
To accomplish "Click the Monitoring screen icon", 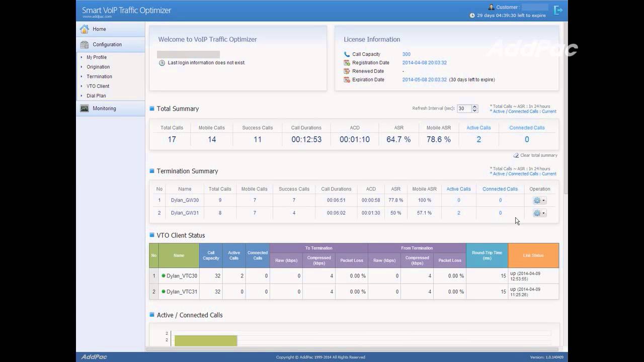I will pos(84,108).
